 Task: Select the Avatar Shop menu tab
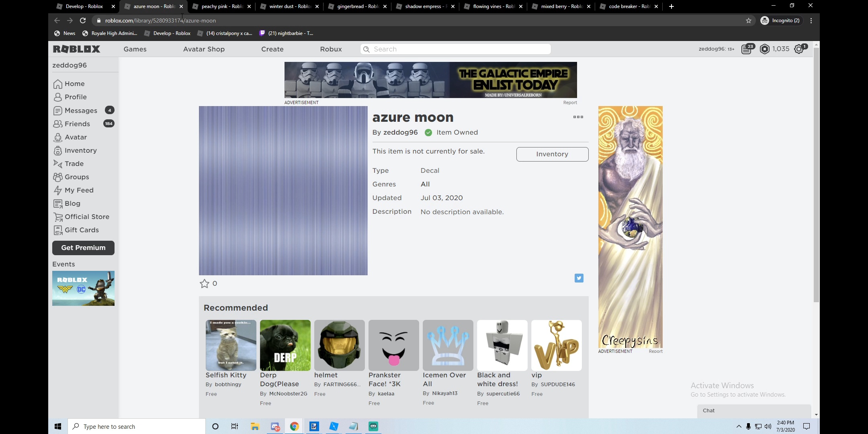pyautogui.click(x=203, y=49)
